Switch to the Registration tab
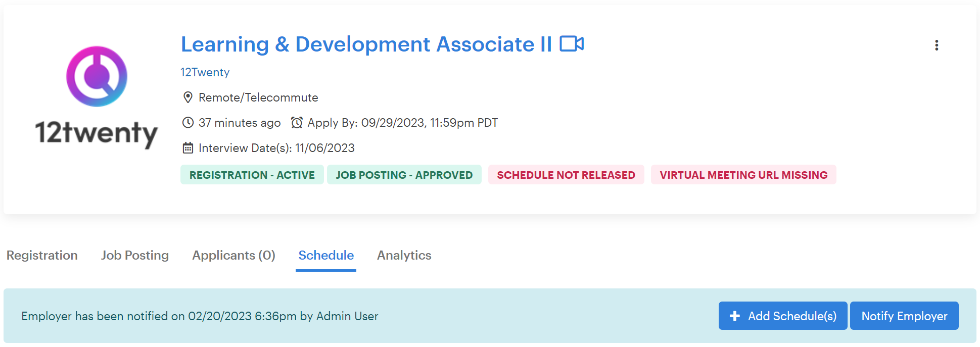 point(42,255)
